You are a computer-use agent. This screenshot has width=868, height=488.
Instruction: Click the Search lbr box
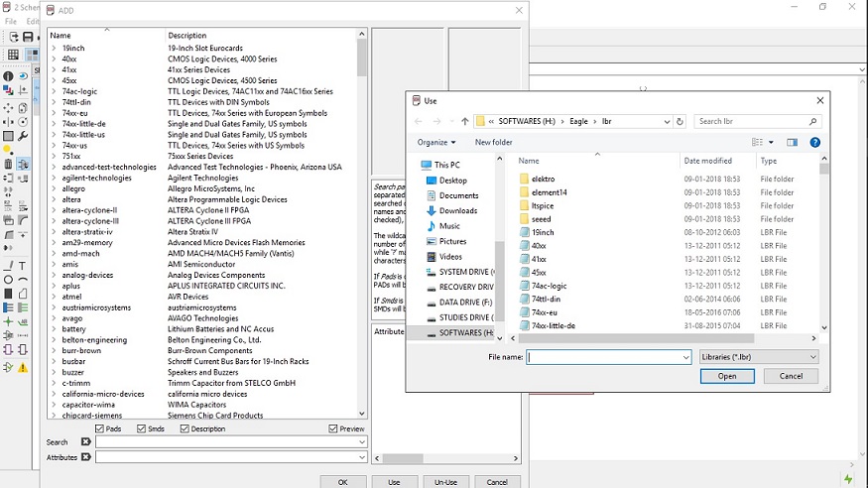pyautogui.click(x=757, y=121)
